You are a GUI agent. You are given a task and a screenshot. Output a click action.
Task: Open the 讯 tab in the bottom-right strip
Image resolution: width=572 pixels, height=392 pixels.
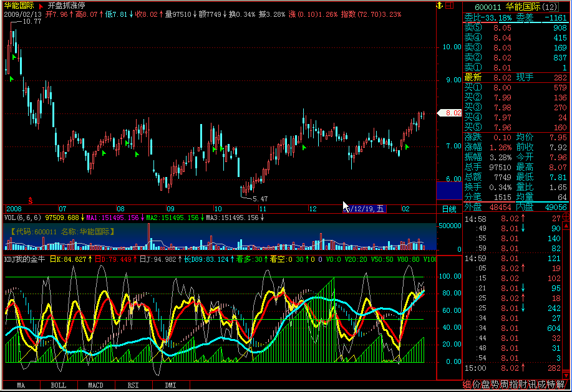click(532, 385)
